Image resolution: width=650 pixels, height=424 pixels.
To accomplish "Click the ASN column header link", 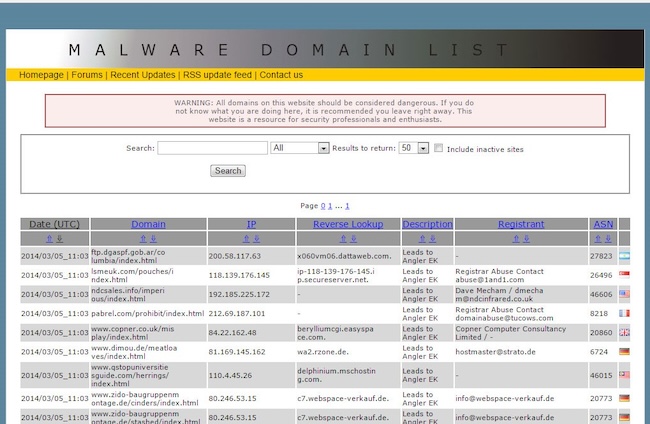I will pos(603,224).
